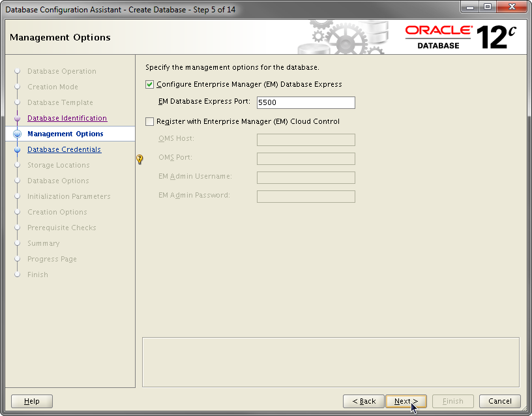This screenshot has height=416, width=532.
Task: Click the 'Specify the management options' instruction text
Action: pyautogui.click(x=232, y=67)
